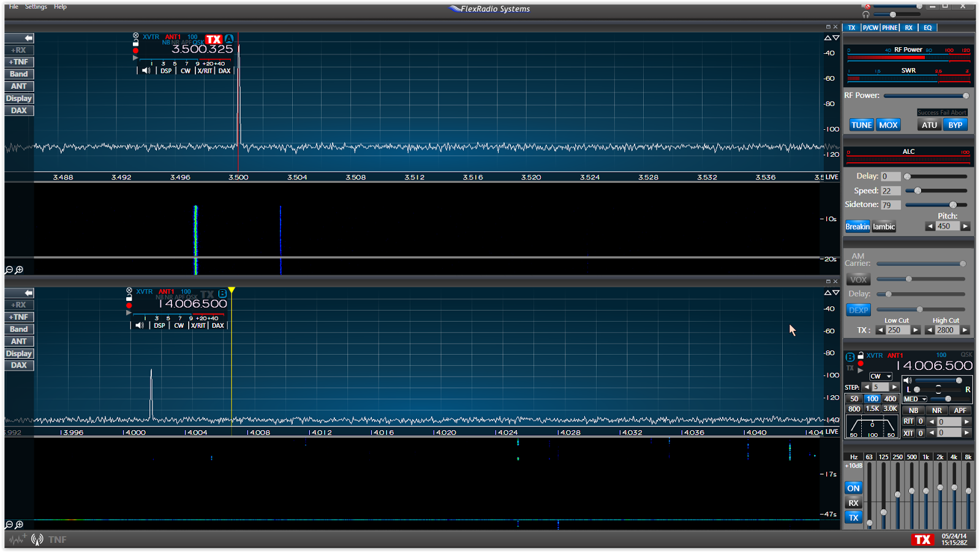
Task: Switch to the P/CW panel tab
Action: (870, 28)
